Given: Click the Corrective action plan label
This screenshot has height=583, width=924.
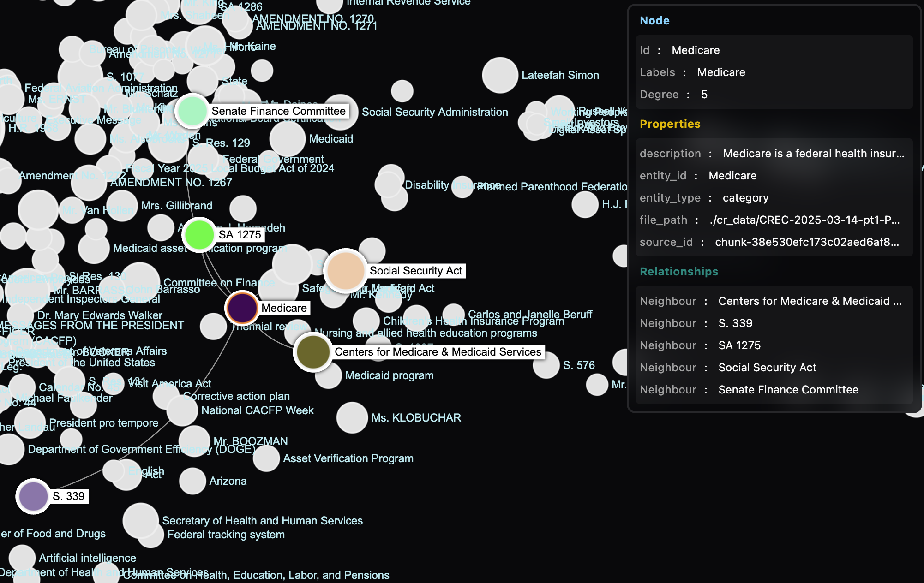Looking at the screenshot, I should (236, 396).
